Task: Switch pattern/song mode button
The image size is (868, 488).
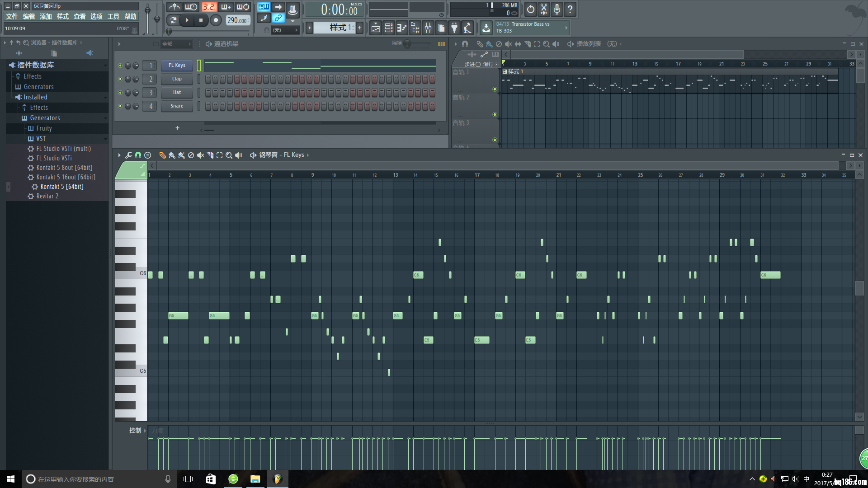Action: [x=173, y=20]
